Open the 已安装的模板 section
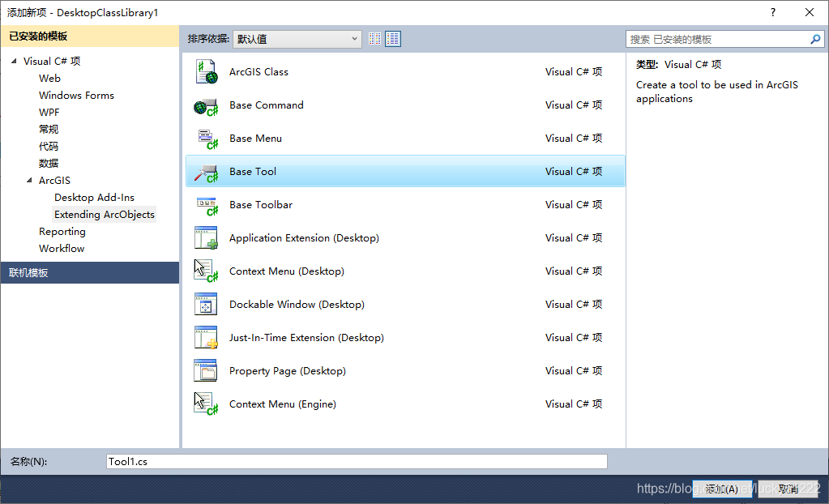829x504 pixels. (90, 36)
